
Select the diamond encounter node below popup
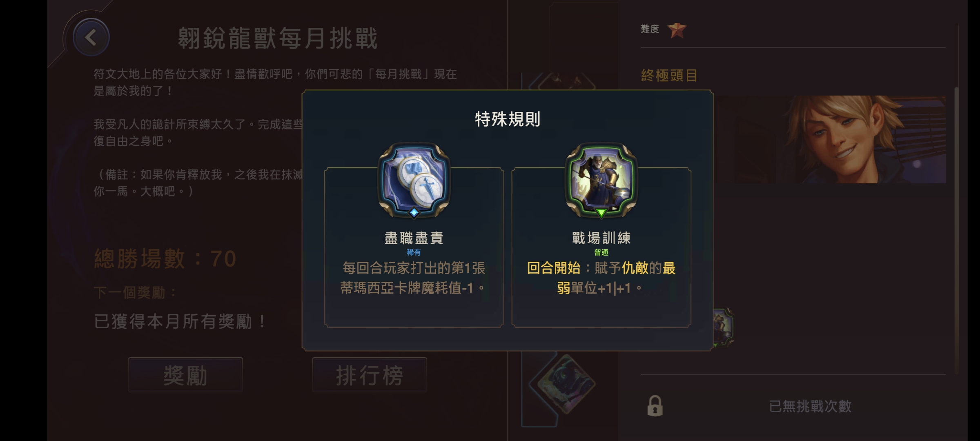click(x=563, y=383)
